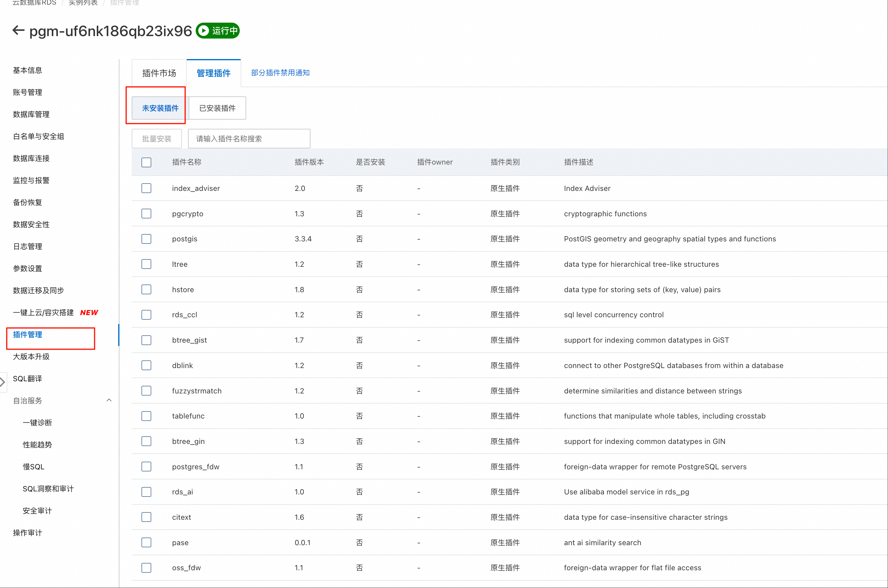The height and width of the screenshot is (588, 888).
Task: Open 慢SQL under 自治服务
Action: [x=33, y=467]
